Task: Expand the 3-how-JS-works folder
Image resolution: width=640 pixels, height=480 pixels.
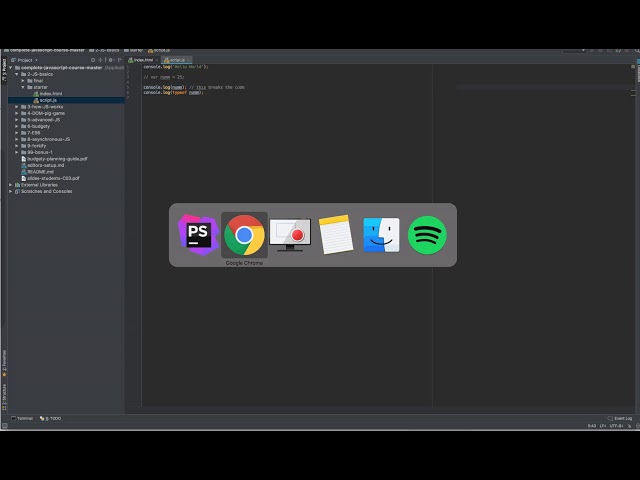Action: point(17,107)
